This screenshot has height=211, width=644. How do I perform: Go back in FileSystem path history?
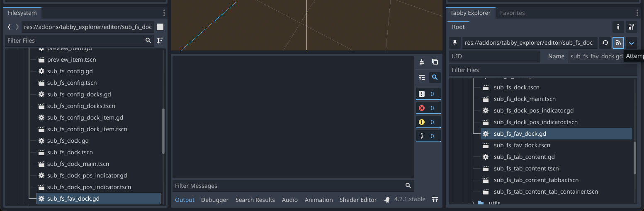[9, 27]
